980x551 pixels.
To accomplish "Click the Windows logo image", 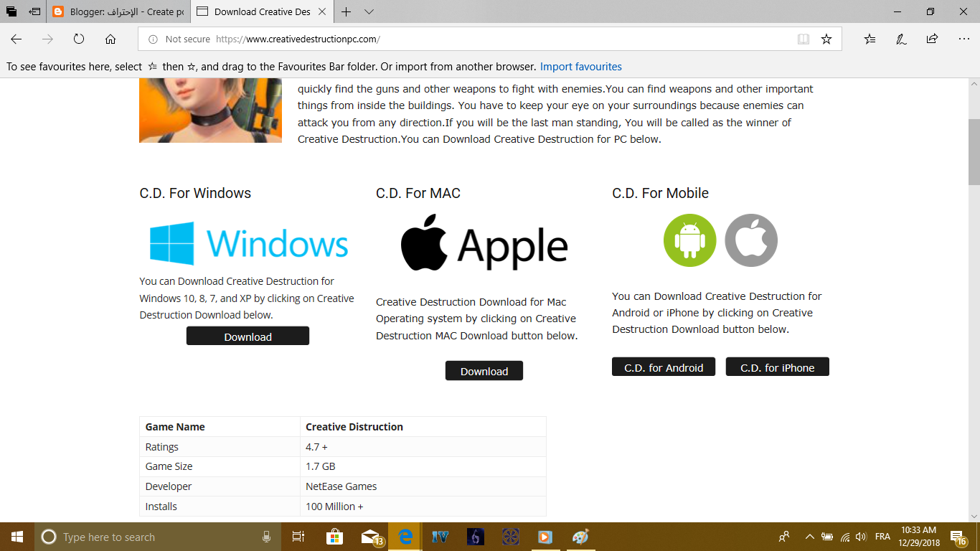I will 249,243.
